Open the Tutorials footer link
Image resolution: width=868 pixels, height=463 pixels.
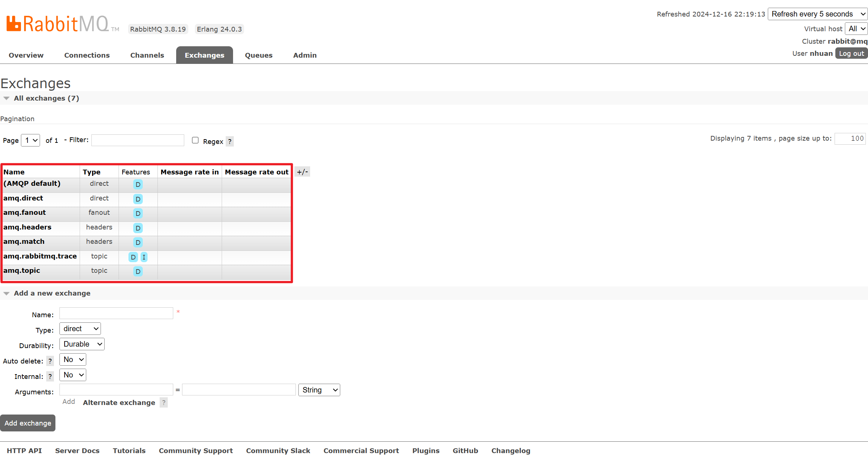129,451
